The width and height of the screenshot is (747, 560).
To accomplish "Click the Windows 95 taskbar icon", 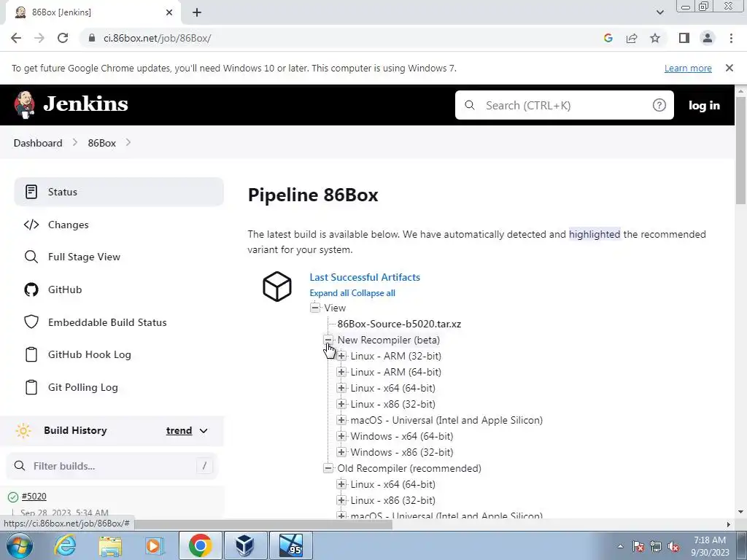I will [x=290, y=545].
